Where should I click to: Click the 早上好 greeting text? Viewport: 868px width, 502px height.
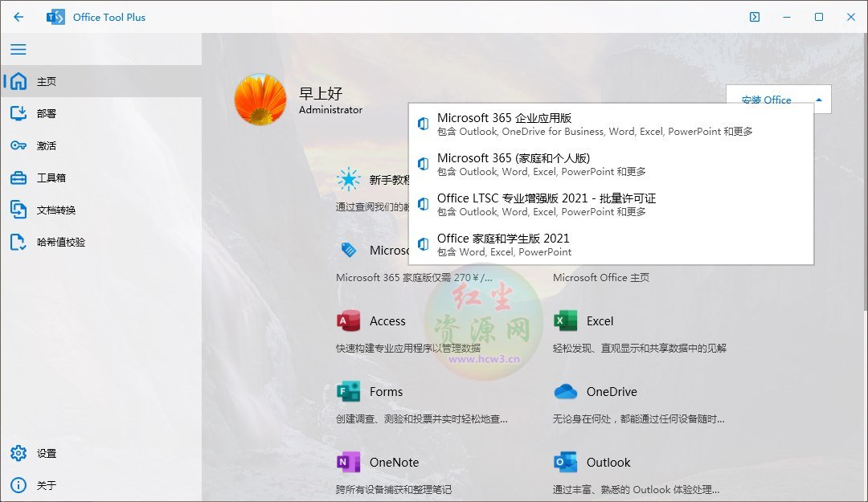coord(321,93)
